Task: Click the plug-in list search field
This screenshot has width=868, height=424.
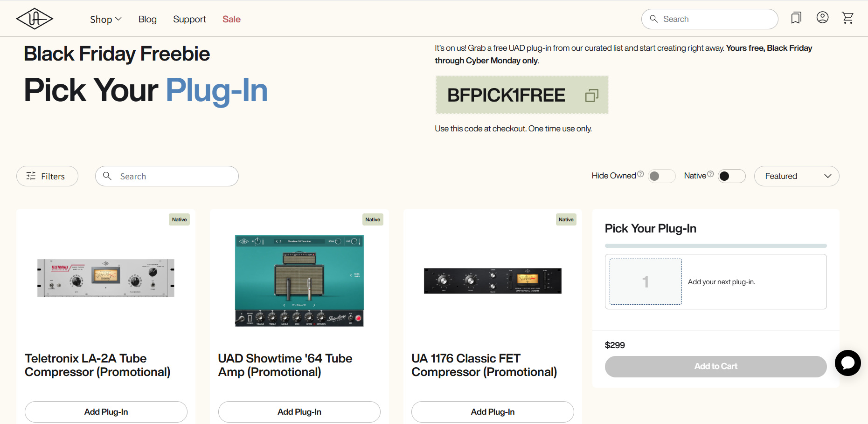Action: 173,176
